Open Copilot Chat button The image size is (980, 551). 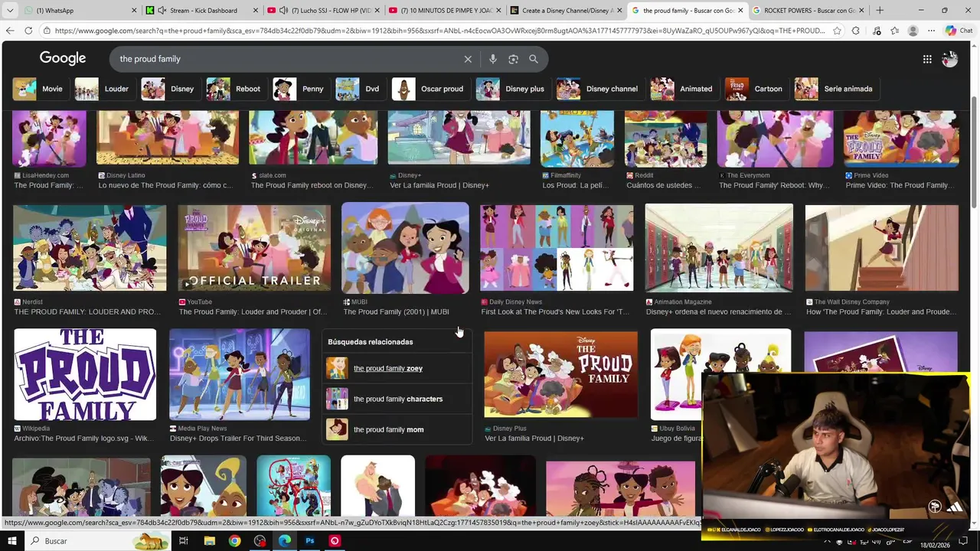(959, 31)
